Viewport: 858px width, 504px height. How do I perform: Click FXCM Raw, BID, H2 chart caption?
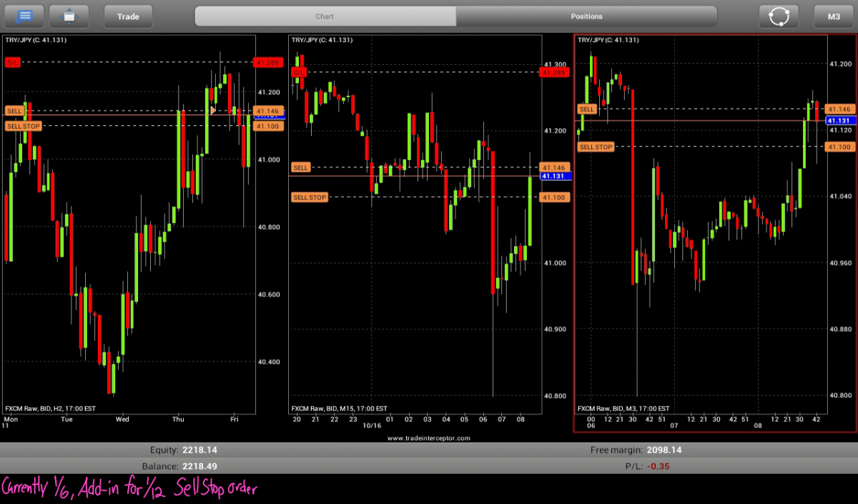(51, 408)
